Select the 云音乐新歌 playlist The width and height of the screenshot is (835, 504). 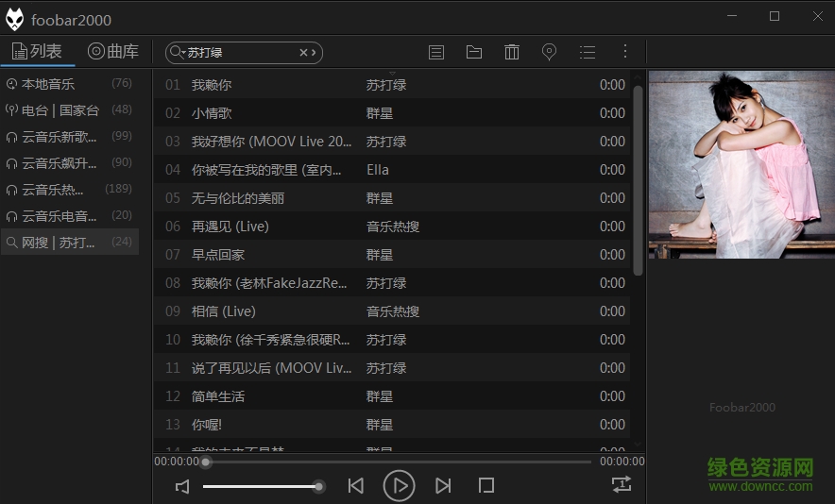pos(70,137)
